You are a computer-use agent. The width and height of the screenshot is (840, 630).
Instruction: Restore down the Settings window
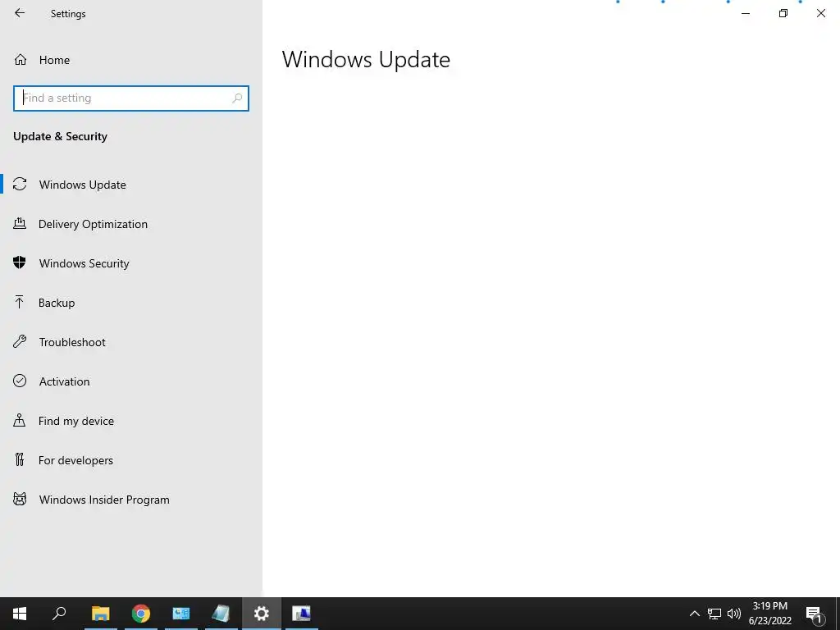783,13
